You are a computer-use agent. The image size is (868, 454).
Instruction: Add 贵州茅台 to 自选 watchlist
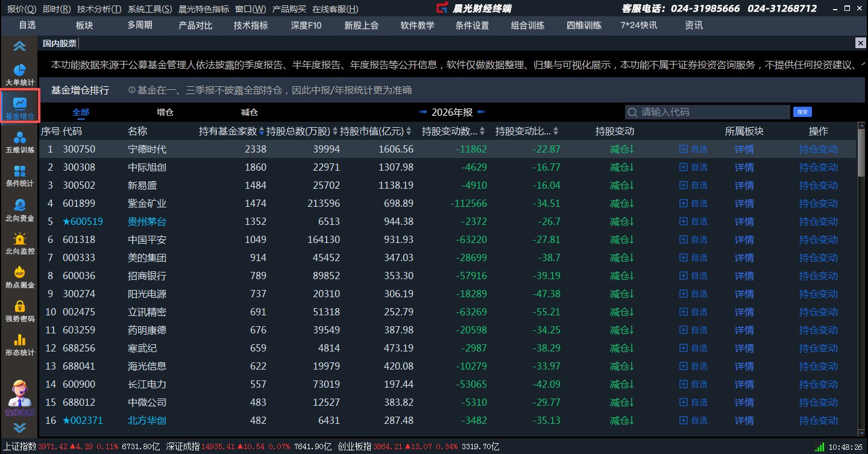(x=693, y=221)
